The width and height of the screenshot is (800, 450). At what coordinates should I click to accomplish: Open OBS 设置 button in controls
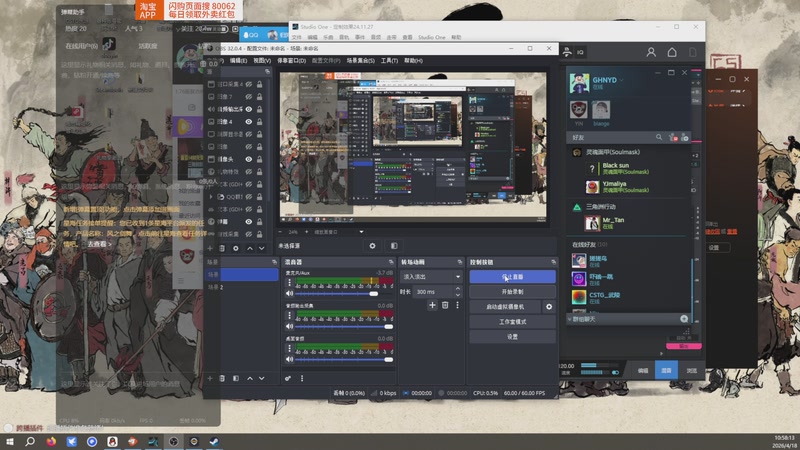click(x=512, y=337)
